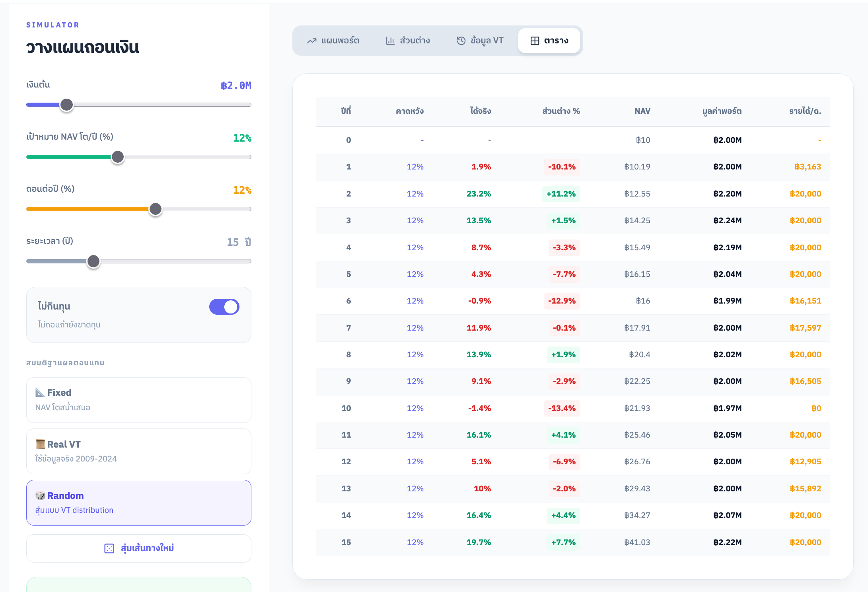
Task: Select the Fixed return assumption option
Action: tap(138, 400)
